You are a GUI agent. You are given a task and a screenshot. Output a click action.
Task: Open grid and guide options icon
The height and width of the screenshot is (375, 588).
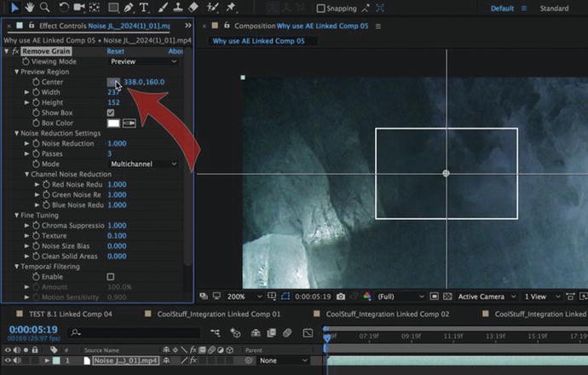tap(272, 297)
